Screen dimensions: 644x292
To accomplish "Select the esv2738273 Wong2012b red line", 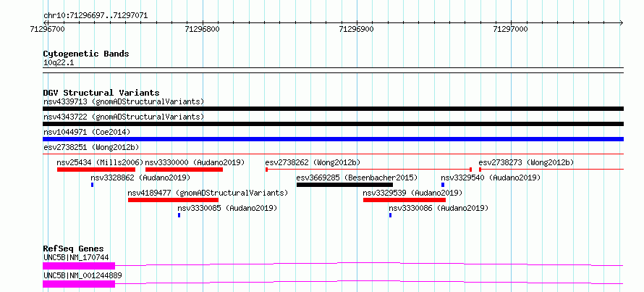I will coord(551,170).
